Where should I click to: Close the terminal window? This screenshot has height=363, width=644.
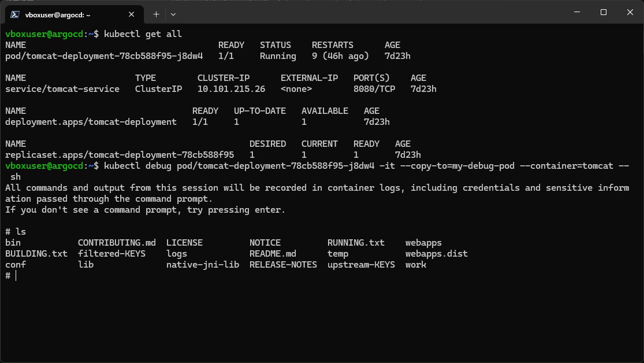tap(630, 12)
